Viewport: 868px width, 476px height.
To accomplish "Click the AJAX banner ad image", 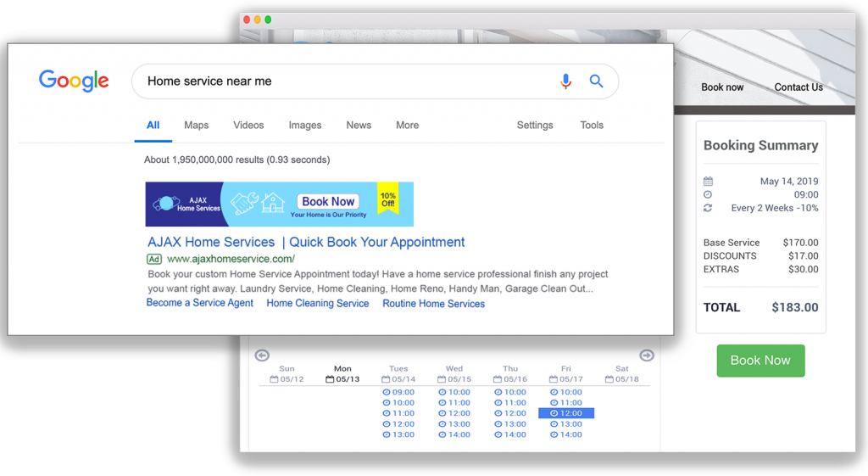I will (279, 204).
